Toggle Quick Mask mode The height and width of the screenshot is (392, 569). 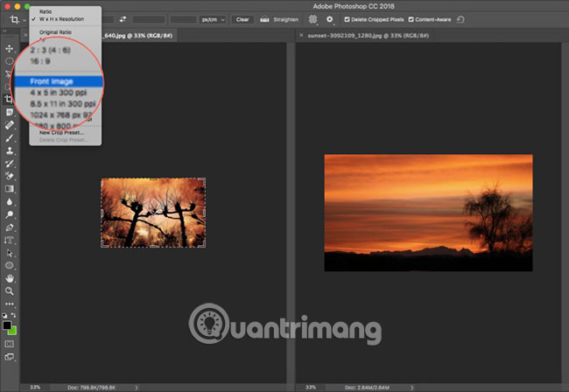pyautogui.click(x=10, y=343)
